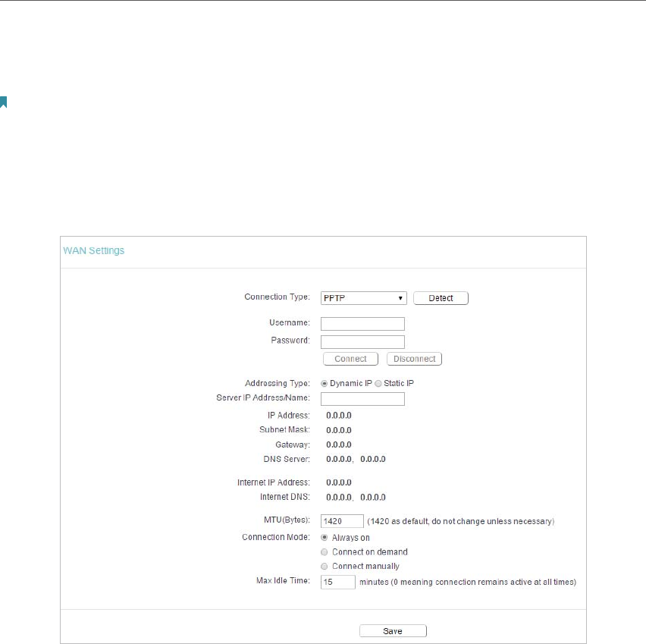
Task: Click the 'minutes (0 meaning connection...' note
Action: click(x=468, y=582)
